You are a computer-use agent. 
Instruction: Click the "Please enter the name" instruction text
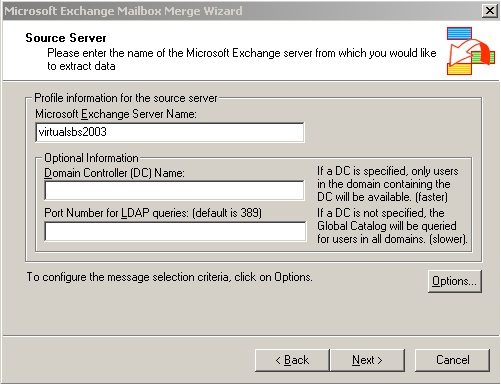pos(242,59)
